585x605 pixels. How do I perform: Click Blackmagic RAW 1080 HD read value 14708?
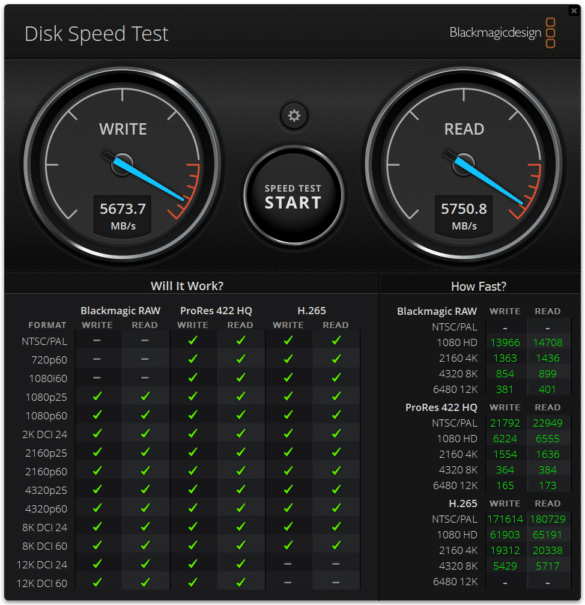[x=548, y=343]
